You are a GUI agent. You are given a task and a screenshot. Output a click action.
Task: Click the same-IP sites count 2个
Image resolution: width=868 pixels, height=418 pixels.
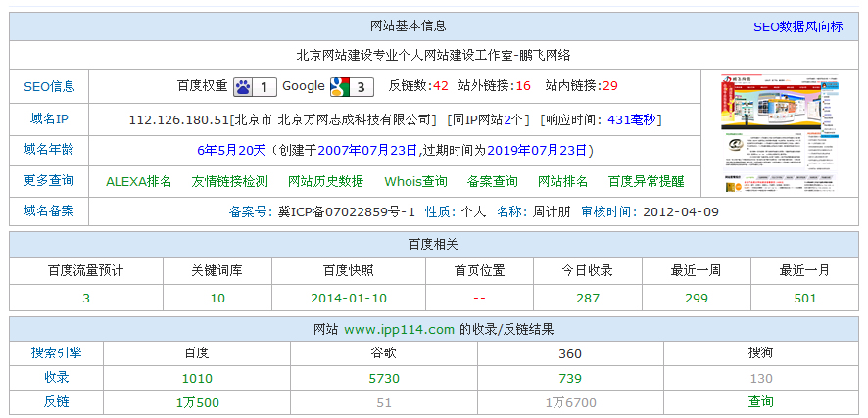pos(513,119)
